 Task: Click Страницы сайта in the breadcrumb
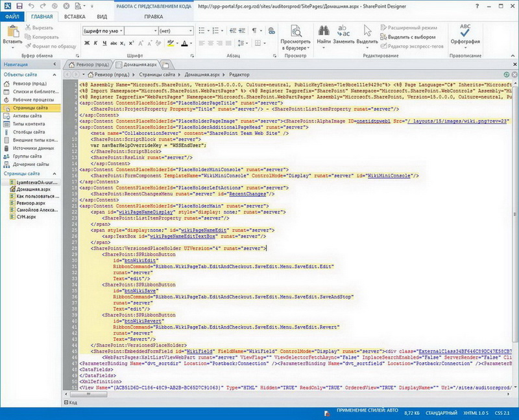(157, 75)
